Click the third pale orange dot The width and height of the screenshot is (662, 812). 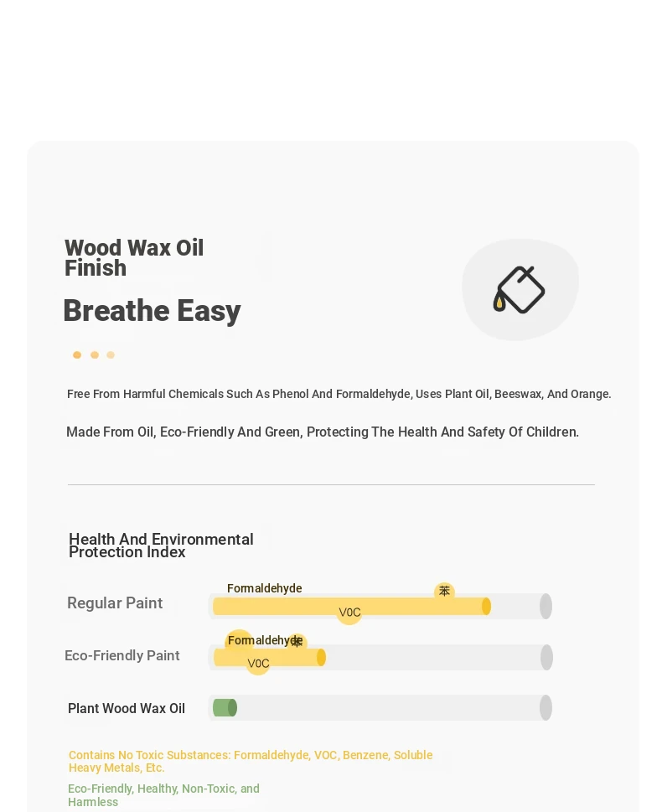point(111,354)
